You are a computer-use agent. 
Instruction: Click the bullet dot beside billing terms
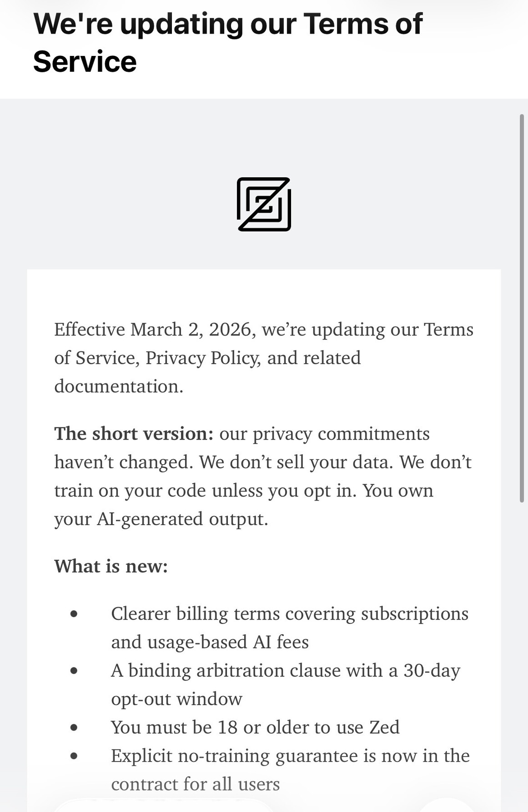click(x=74, y=614)
